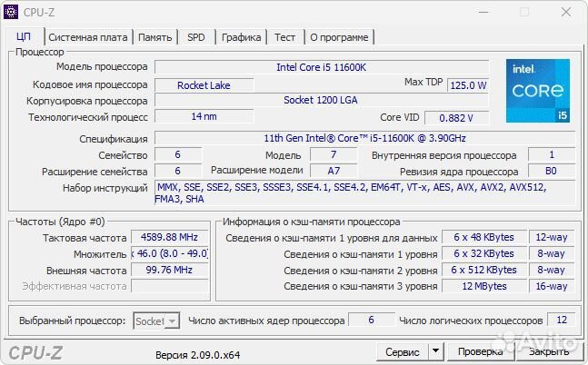Minimize the CPU-Z window
Viewport: 588px width, 365px height.
(483, 12)
